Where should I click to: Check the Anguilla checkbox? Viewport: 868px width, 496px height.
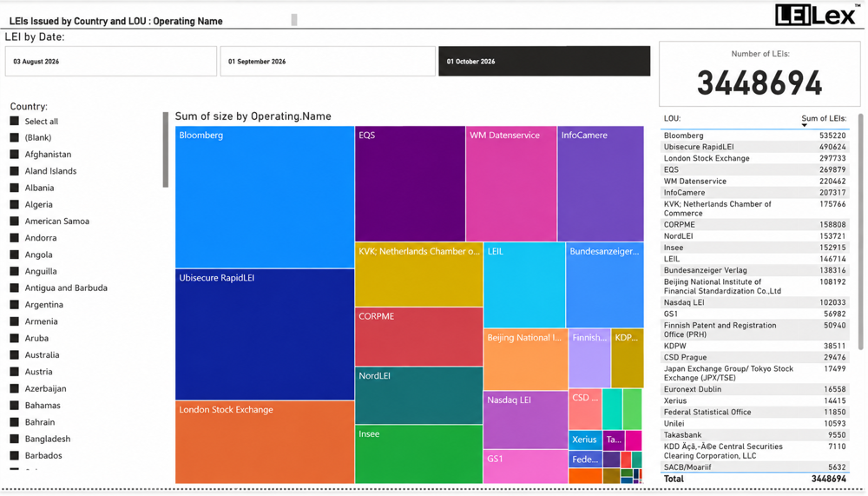click(15, 271)
